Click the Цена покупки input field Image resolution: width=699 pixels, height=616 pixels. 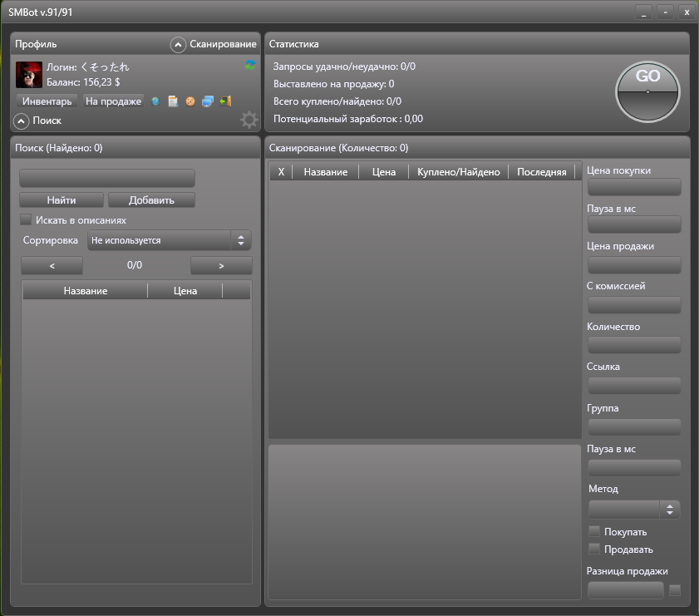[633, 187]
